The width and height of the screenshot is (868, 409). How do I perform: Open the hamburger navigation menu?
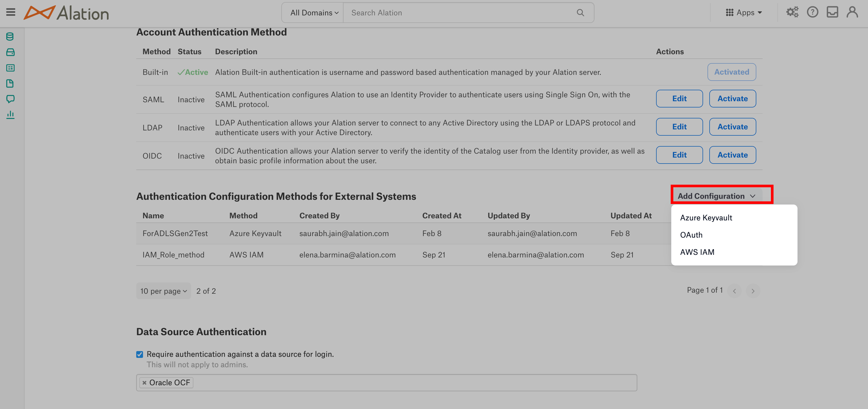11,13
